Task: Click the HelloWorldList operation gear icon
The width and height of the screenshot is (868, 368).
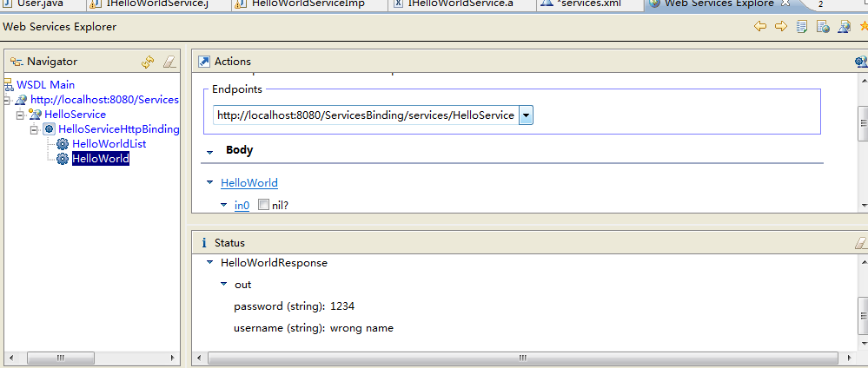Action: (63, 144)
